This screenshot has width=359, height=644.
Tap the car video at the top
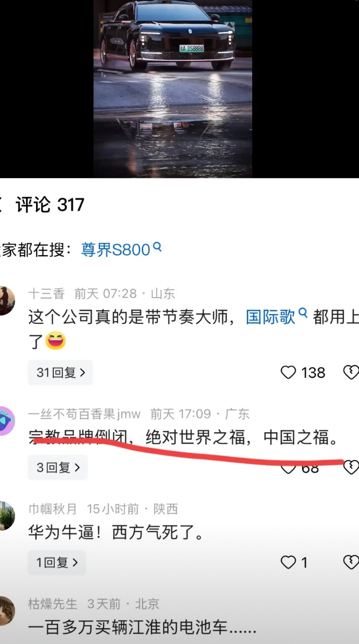[x=173, y=89]
